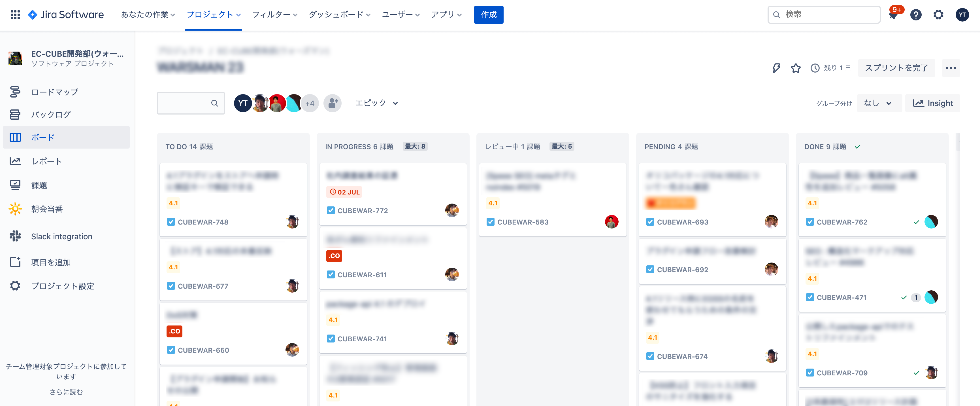Open the CUBEWAR-583 issue key
This screenshot has width=980, height=406.
(523, 222)
